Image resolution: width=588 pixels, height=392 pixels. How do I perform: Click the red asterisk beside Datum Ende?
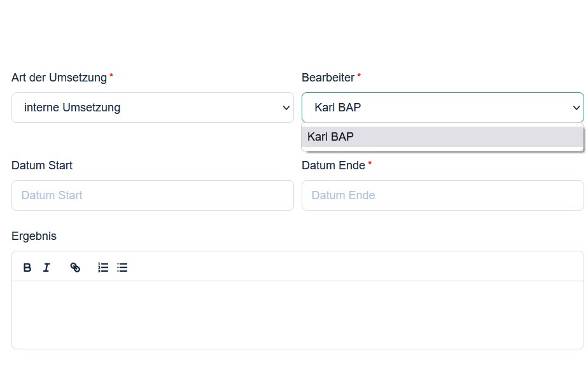click(370, 163)
